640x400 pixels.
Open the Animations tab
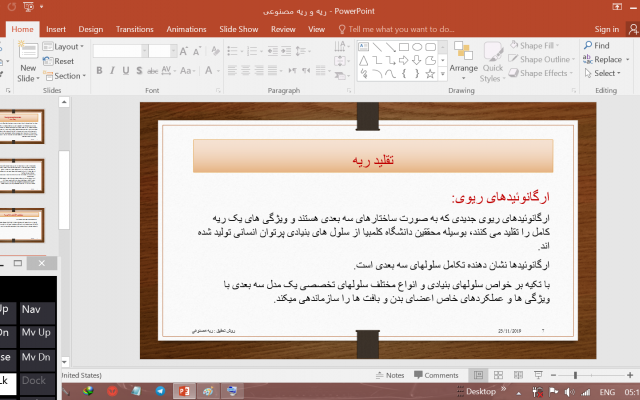click(186, 29)
